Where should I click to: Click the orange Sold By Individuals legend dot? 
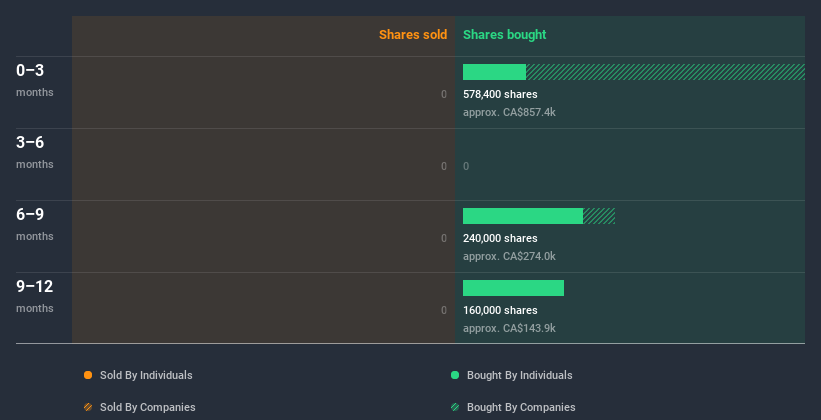click(88, 375)
